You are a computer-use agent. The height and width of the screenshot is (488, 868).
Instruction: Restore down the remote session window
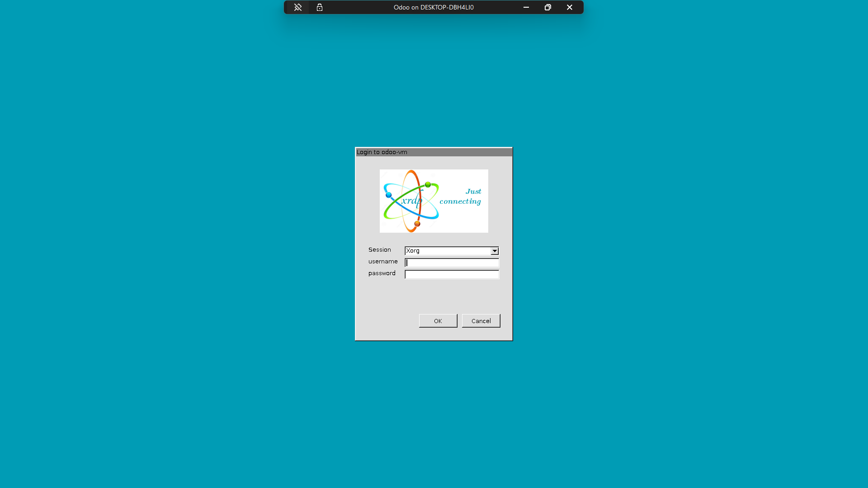pos(547,7)
